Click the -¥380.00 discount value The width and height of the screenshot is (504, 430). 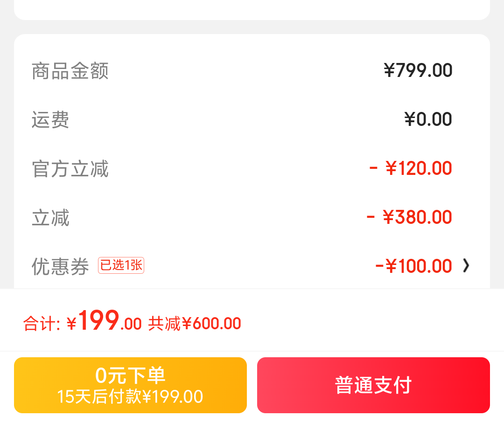[409, 217]
